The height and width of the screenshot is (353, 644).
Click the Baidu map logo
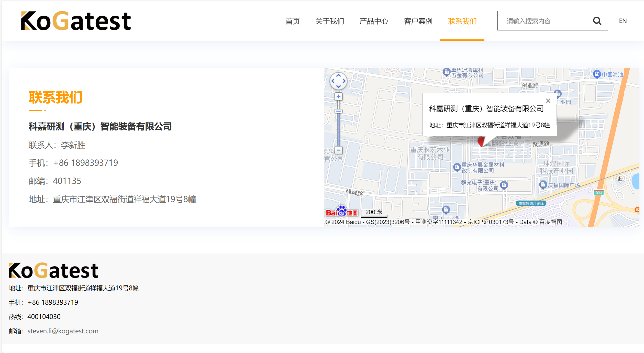click(341, 212)
